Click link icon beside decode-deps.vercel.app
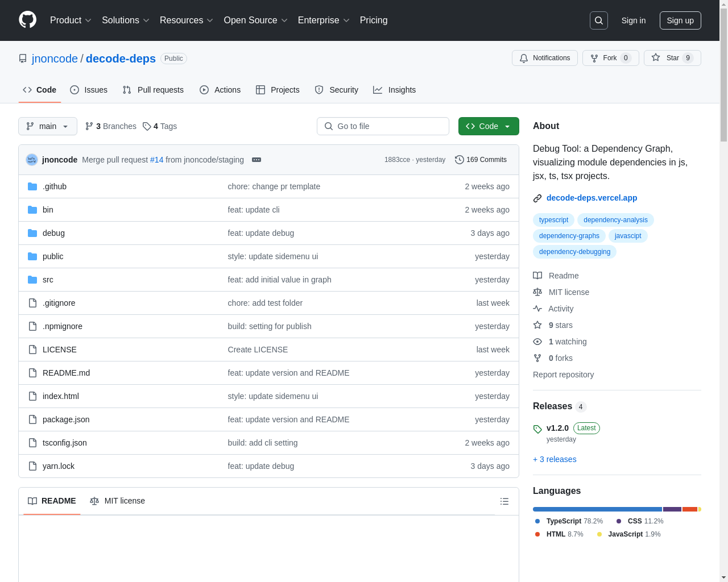The height and width of the screenshot is (582, 728). (x=537, y=198)
